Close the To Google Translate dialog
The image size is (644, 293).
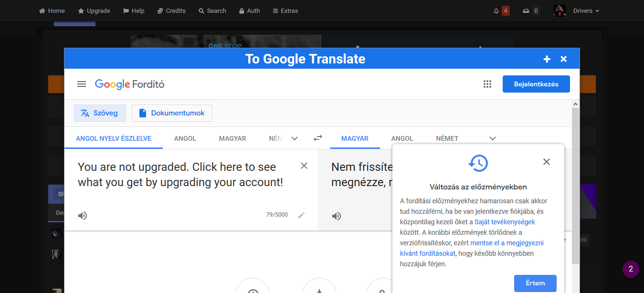coord(564,59)
